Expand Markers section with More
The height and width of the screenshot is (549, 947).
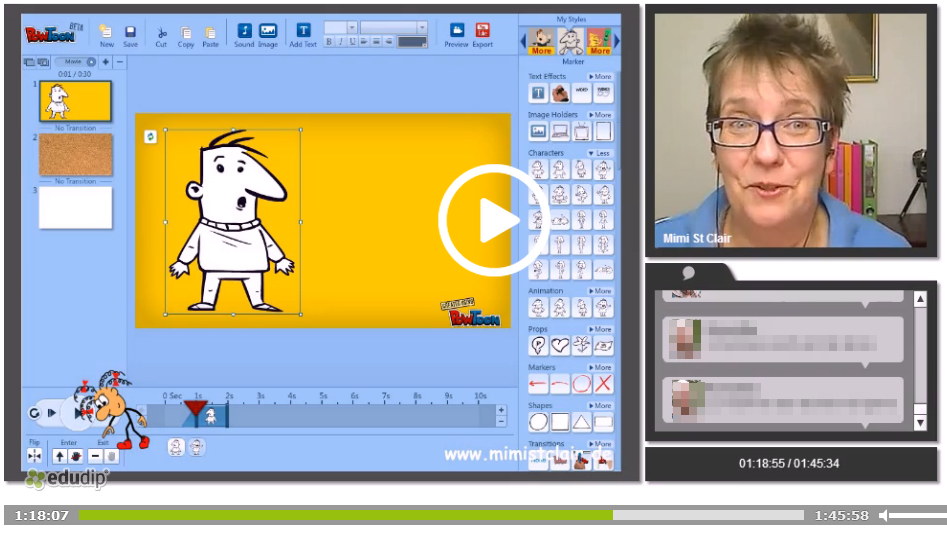(600, 367)
